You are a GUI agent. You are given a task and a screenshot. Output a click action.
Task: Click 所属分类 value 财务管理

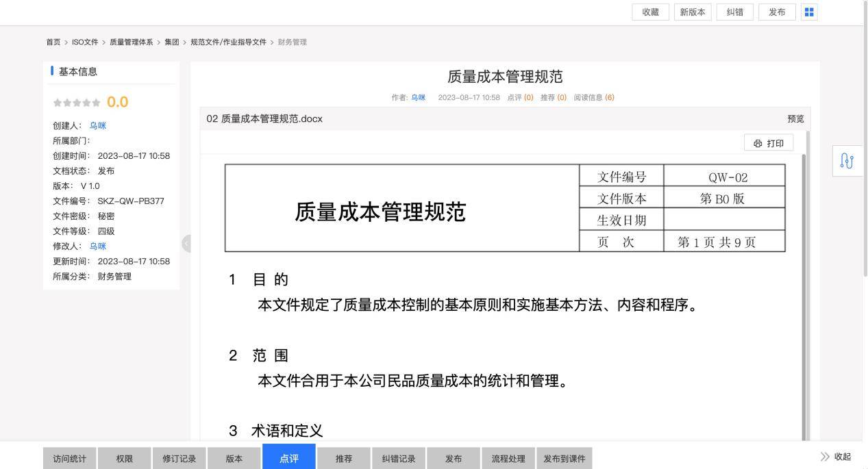(x=114, y=277)
